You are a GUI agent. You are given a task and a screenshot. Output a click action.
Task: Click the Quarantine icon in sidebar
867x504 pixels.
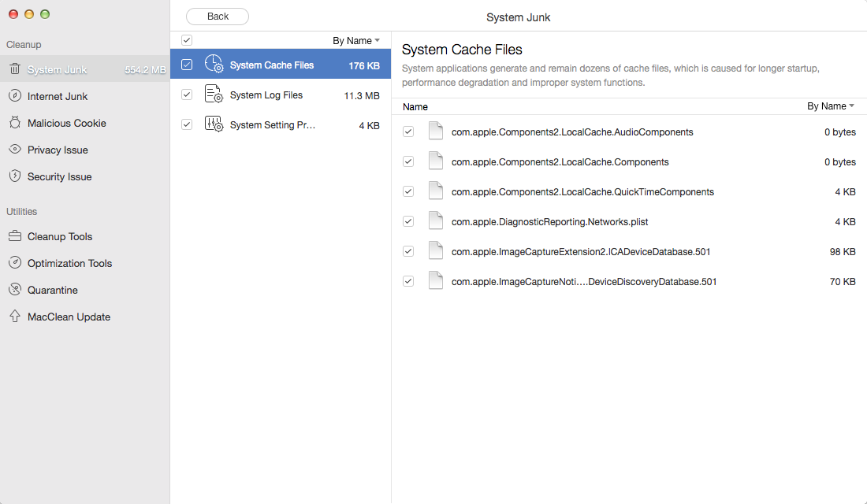point(14,290)
